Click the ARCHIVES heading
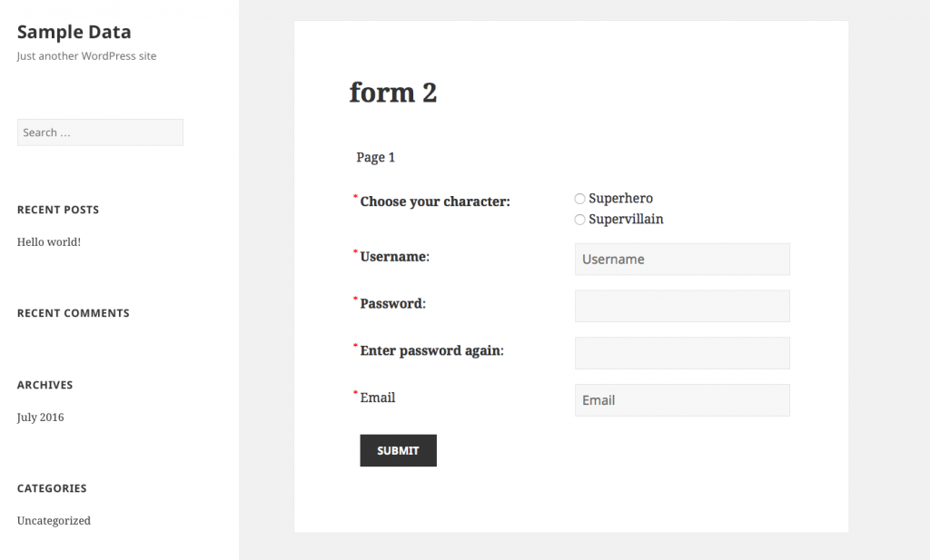This screenshot has height=560, width=930. (45, 384)
